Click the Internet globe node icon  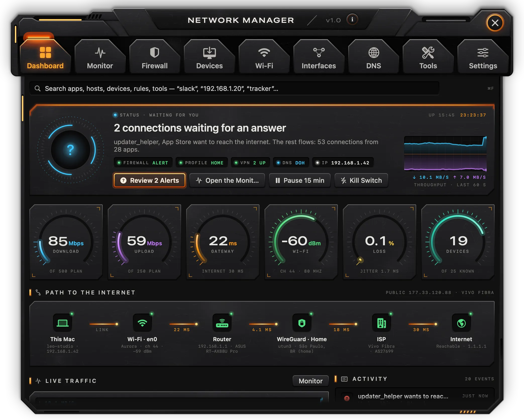[x=461, y=323]
